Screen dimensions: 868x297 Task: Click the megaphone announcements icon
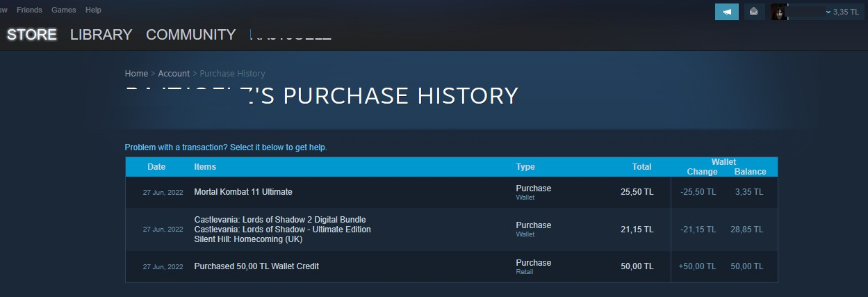click(726, 12)
